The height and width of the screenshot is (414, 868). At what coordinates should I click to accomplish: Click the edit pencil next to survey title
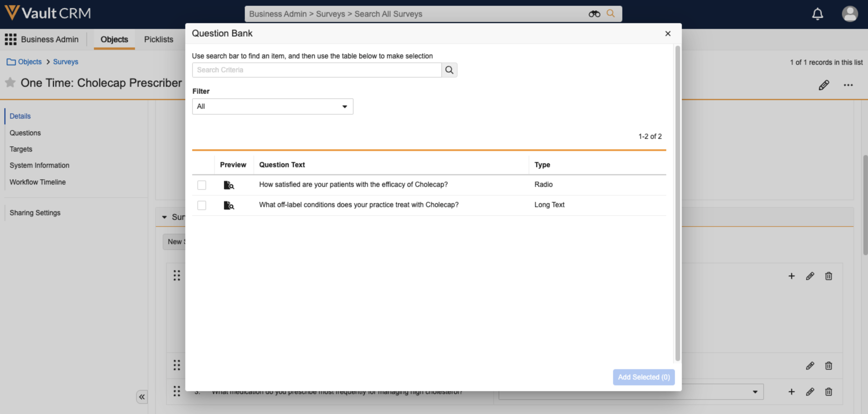823,85
